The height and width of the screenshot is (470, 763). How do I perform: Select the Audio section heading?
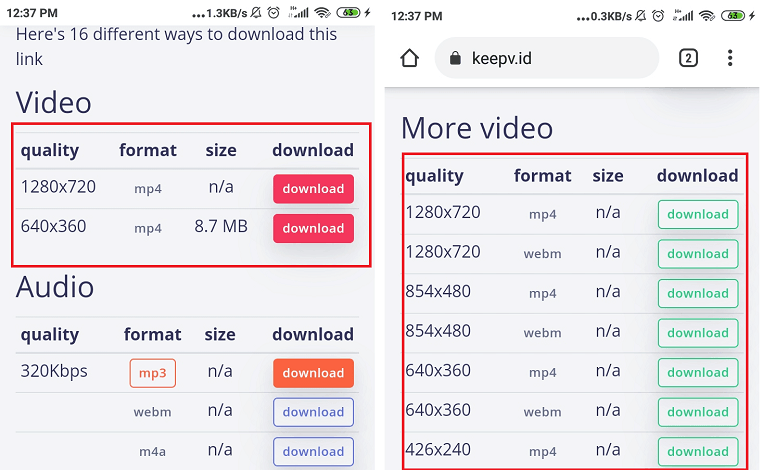pyautogui.click(x=55, y=287)
